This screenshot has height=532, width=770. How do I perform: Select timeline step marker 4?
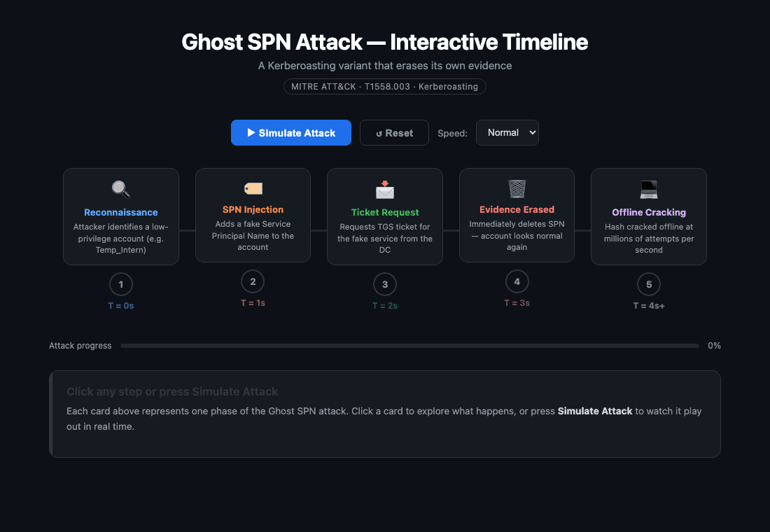coord(517,281)
